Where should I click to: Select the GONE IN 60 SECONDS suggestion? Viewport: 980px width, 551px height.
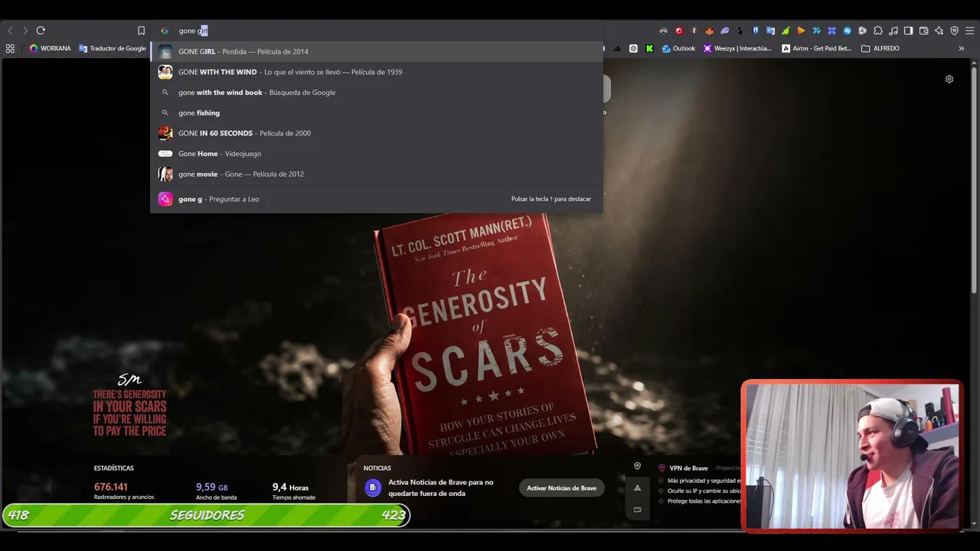[377, 133]
